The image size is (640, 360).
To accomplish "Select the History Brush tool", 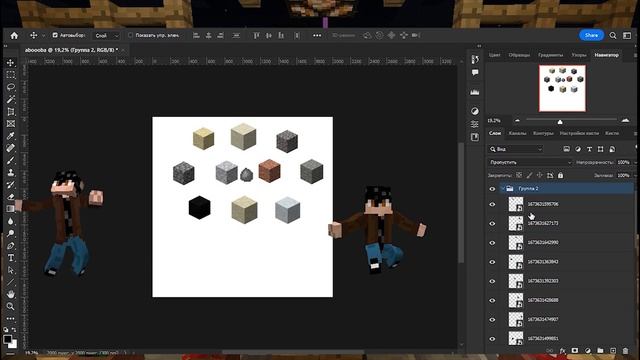I will tap(11, 184).
